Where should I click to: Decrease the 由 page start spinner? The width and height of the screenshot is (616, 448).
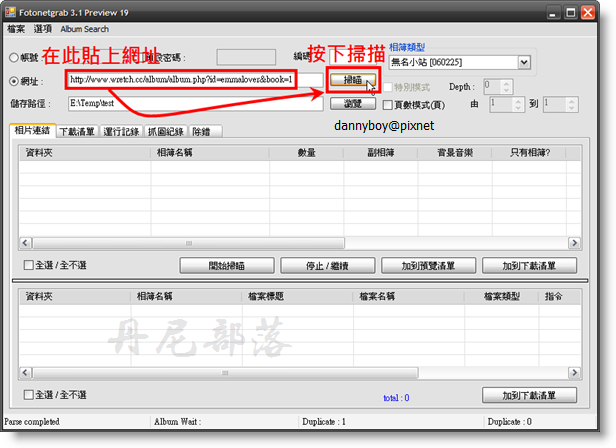click(518, 108)
